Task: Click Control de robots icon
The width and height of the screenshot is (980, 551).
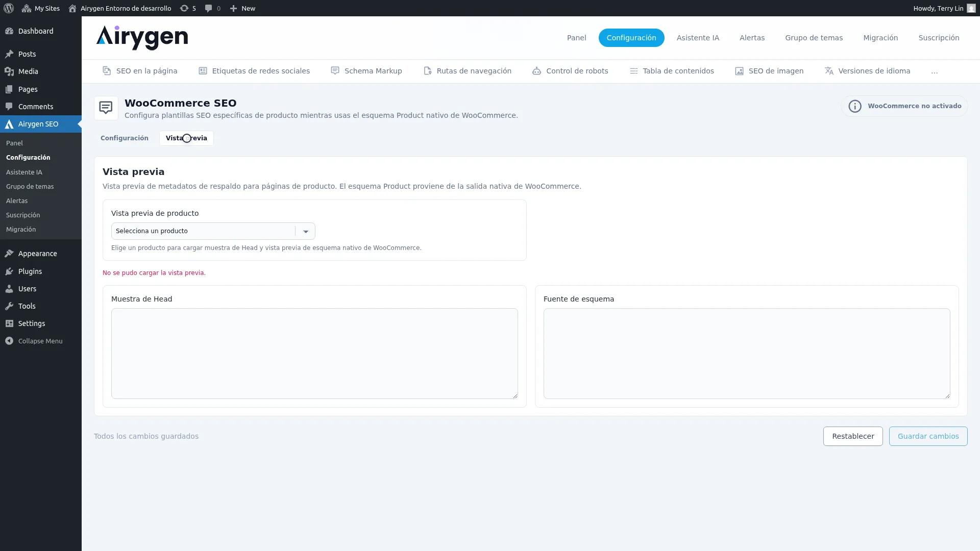Action: coord(536,71)
